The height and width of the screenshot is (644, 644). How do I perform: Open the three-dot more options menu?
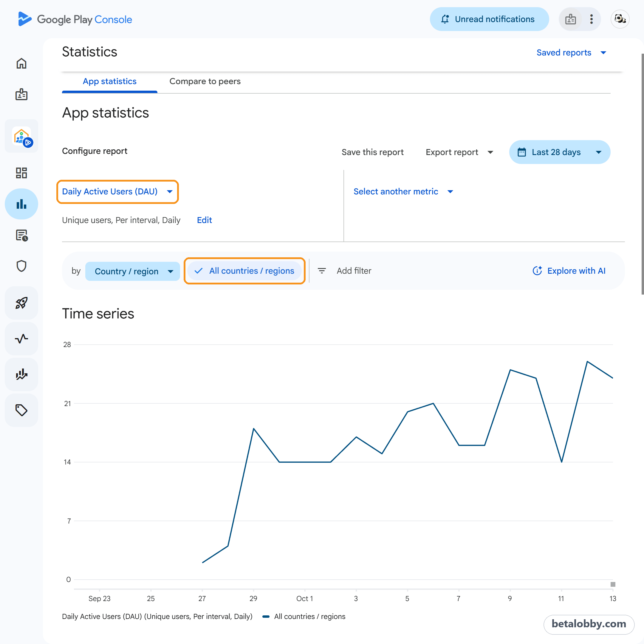coord(591,19)
